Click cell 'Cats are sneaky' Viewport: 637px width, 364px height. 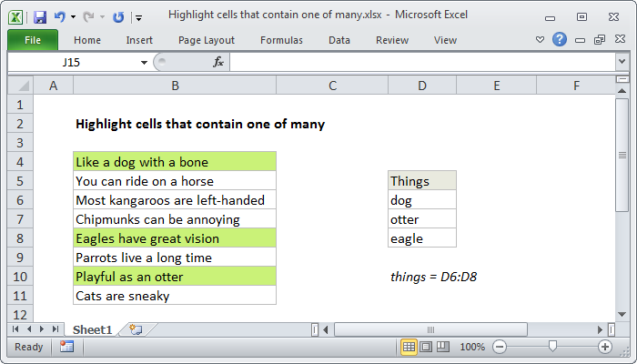(175, 296)
